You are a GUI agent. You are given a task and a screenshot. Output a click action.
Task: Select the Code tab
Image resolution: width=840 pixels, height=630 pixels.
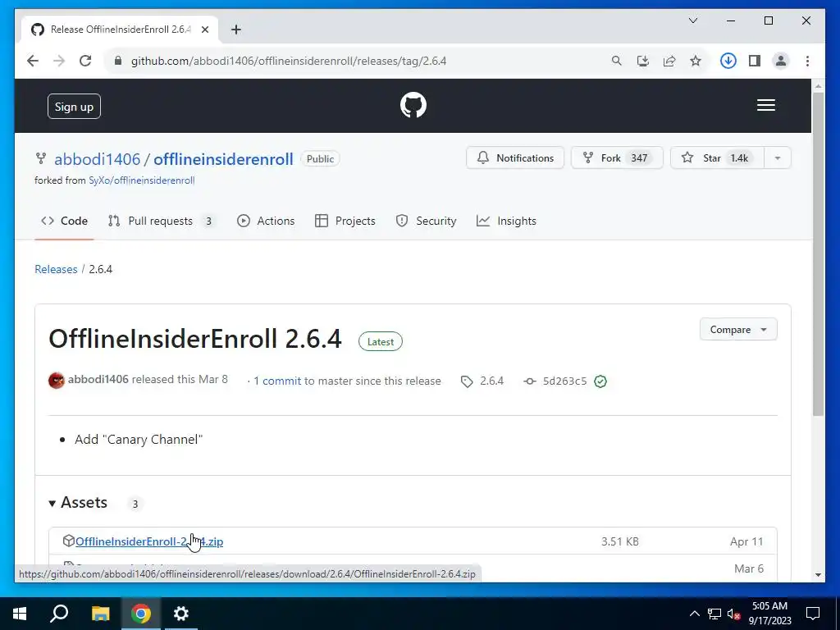(64, 221)
